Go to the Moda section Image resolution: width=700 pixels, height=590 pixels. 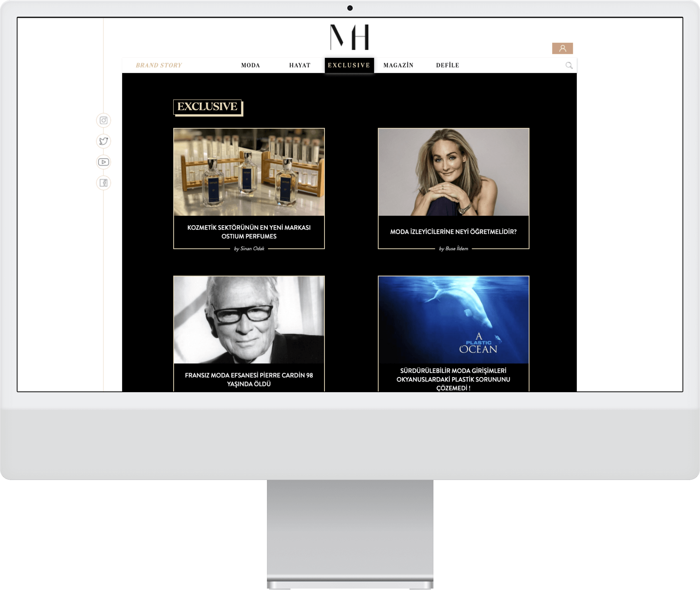pyautogui.click(x=250, y=65)
